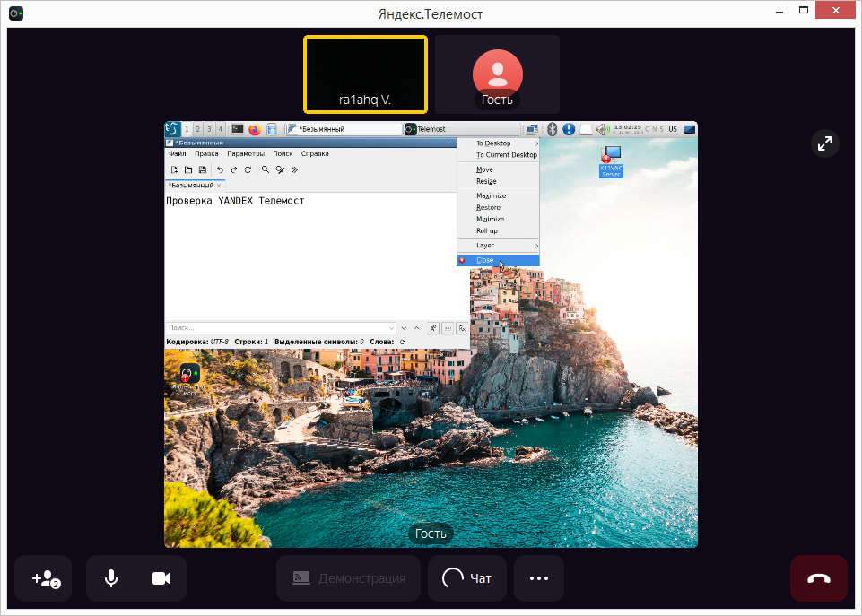Select *Безымянный taskbar window button
This screenshot has width=862, height=616.
pos(344,129)
